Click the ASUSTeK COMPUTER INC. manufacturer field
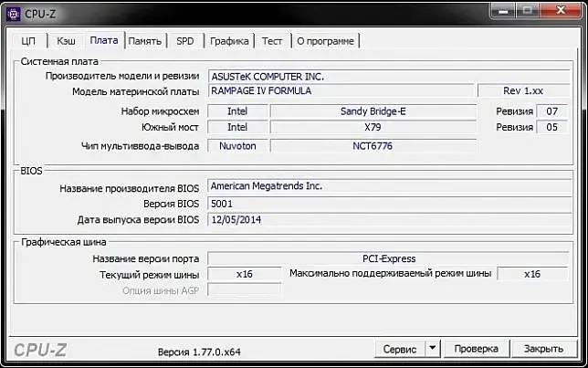Viewport: 588px width, 368px height. (389, 77)
